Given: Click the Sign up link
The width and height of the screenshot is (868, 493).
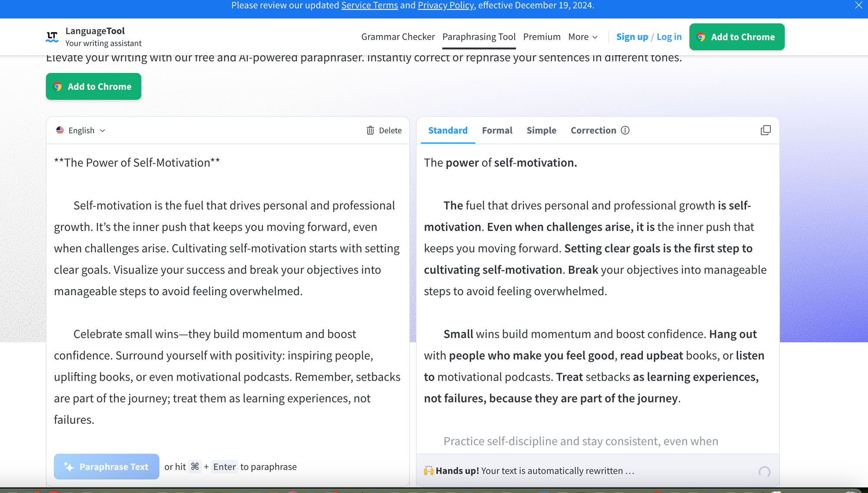Looking at the screenshot, I should coord(632,37).
